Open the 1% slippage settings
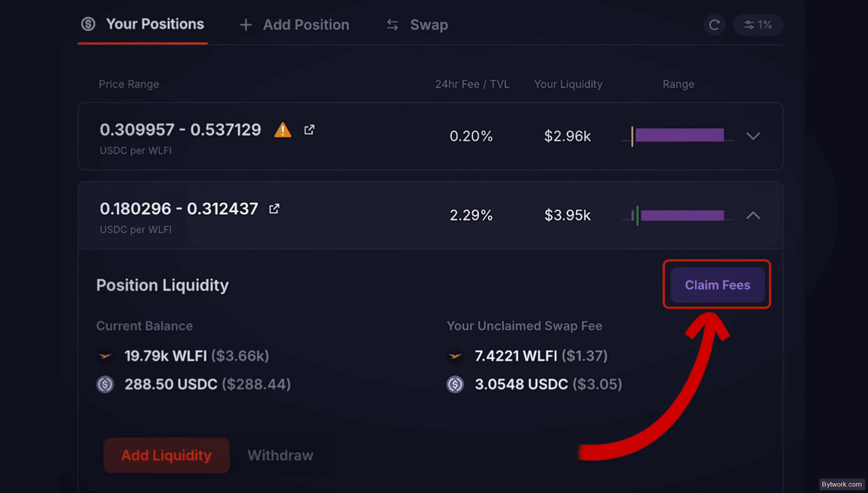The width and height of the screenshot is (868, 493). click(758, 25)
